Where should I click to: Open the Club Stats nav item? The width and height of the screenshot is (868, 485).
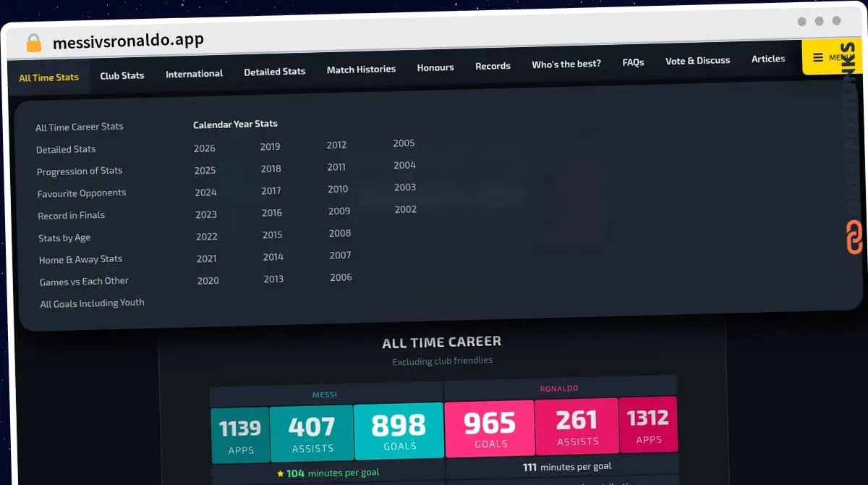point(122,75)
